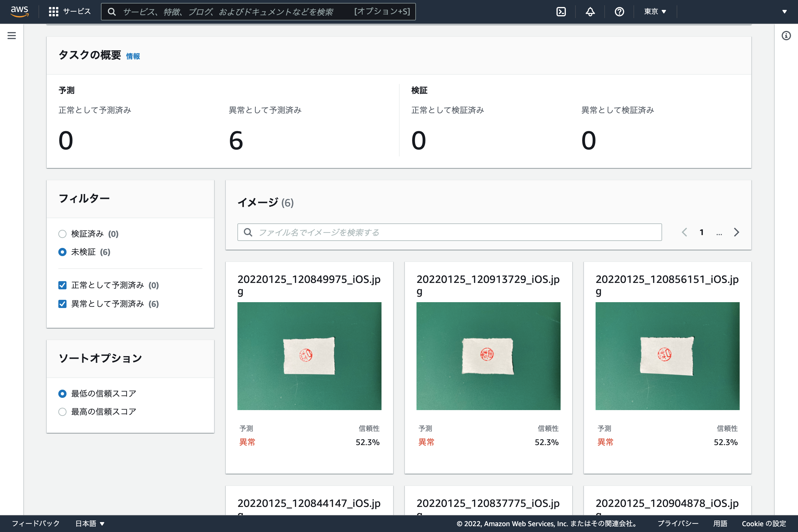
Task: Open the 情報 link next to タスクの概要
Action: pyautogui.click(x=133, y=56)
